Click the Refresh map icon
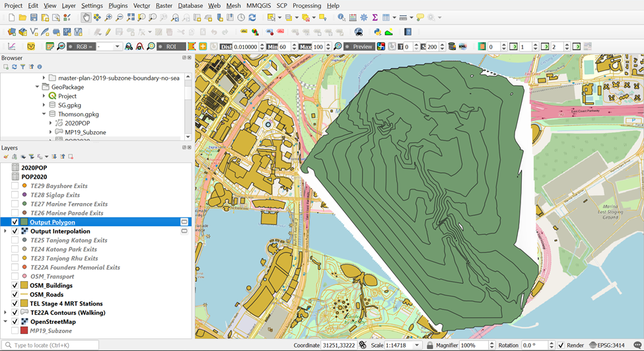 (x=252, y=18)
